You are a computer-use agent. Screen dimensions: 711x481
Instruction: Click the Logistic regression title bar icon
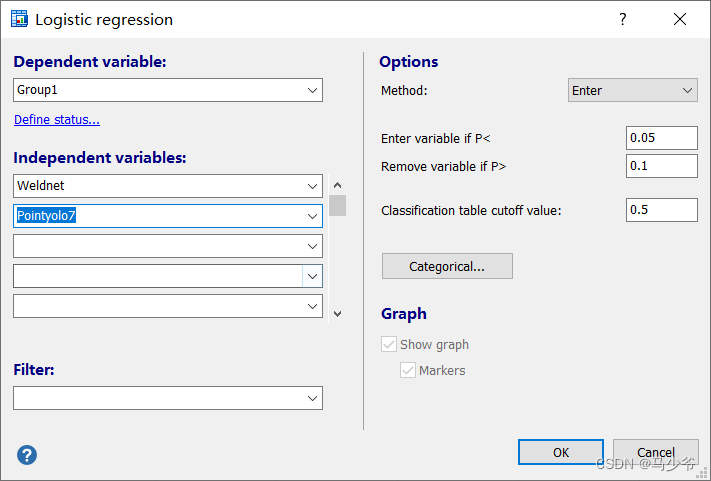(19, 19)
